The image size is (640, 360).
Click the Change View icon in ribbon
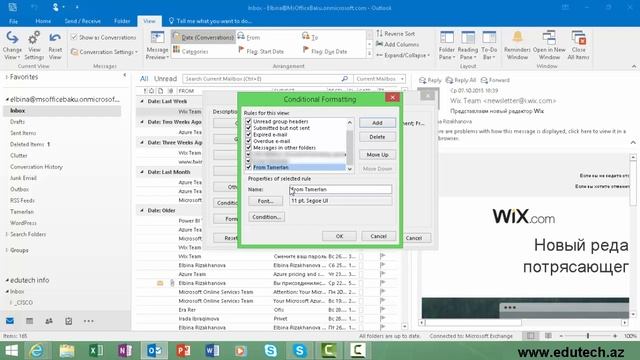click(x=12, y=38)
